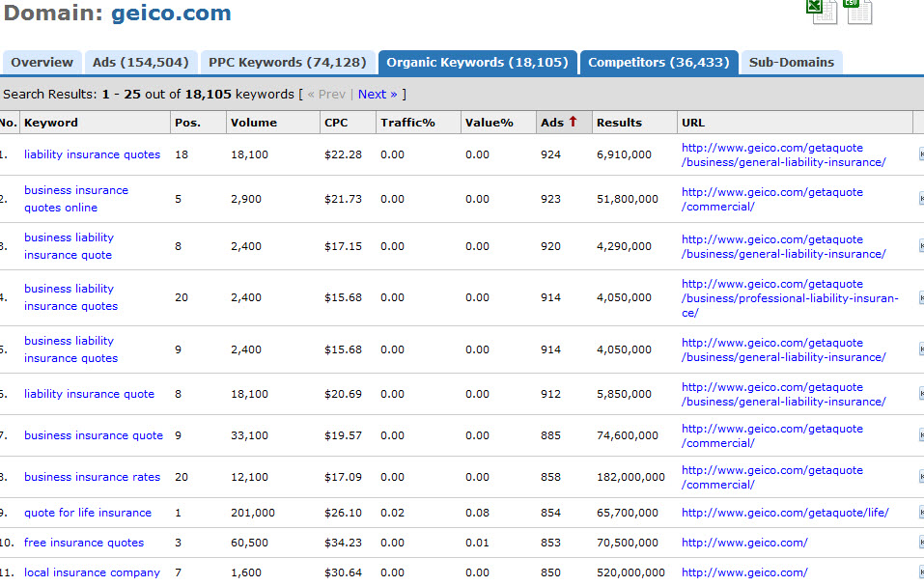Switch to the Sub-Domains tab
The width and height of the screenshot is (924, 586).
pos(792,63)
